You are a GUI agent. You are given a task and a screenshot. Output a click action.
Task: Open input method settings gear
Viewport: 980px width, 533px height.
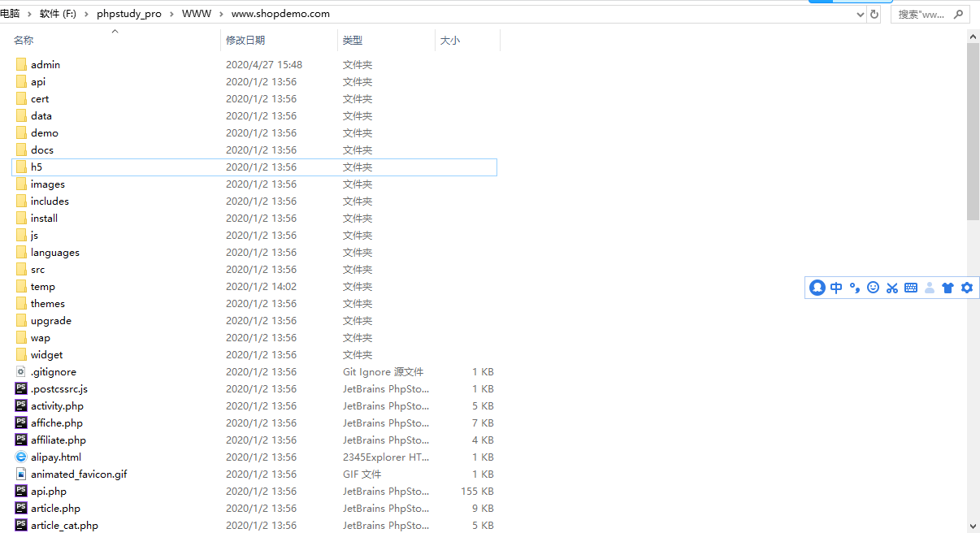click(x=966, y=287)
